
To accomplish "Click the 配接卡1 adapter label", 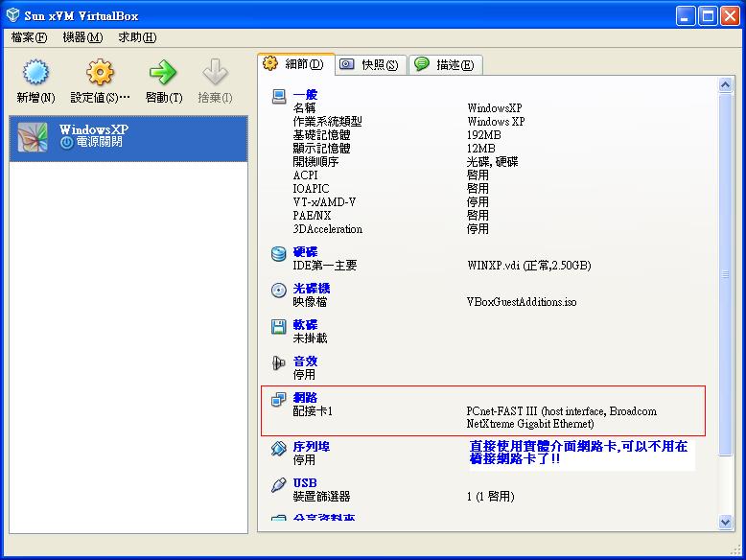I will [x=313, y=411].
